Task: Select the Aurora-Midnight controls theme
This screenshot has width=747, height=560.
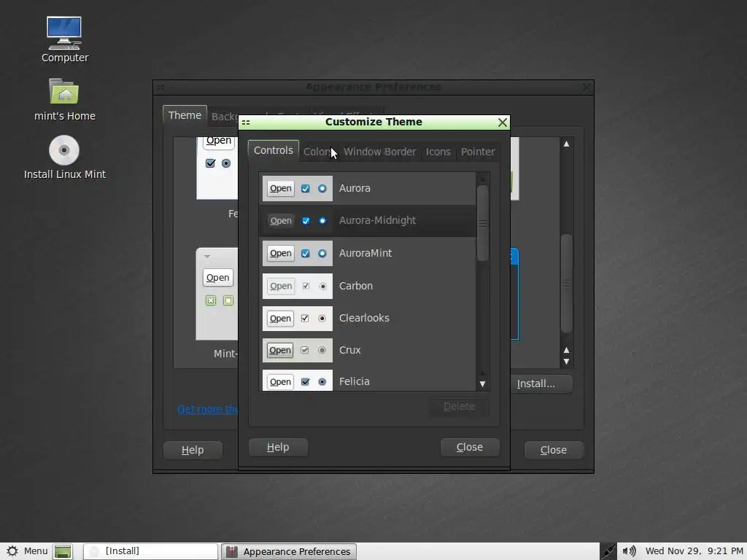Action: pyautogui.click(x=367, y=220)
